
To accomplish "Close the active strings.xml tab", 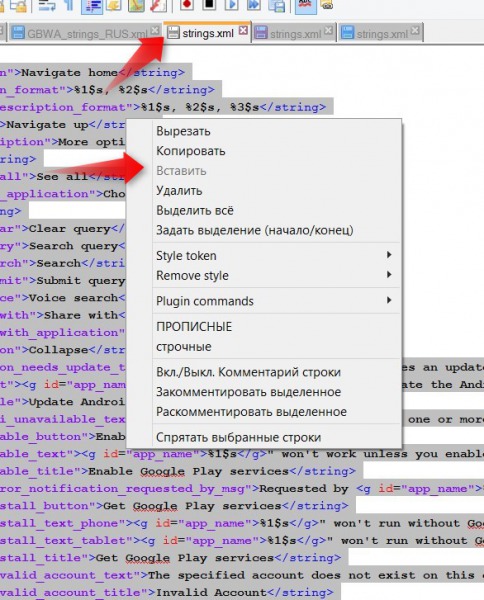I will pyautogui.click(x=243, y=30).
